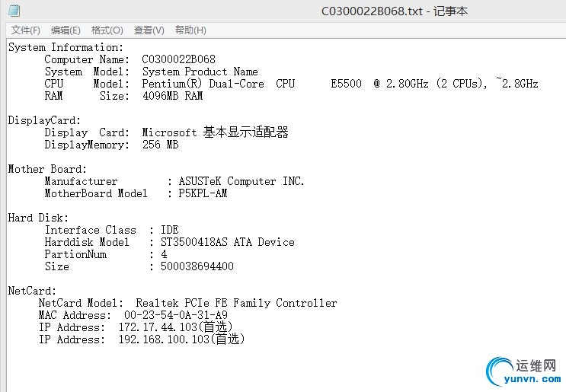Image resolution: width=566 pixels, height=392 pixels.
Task: Open the 查看(V) menu
Action: [149, 30]
